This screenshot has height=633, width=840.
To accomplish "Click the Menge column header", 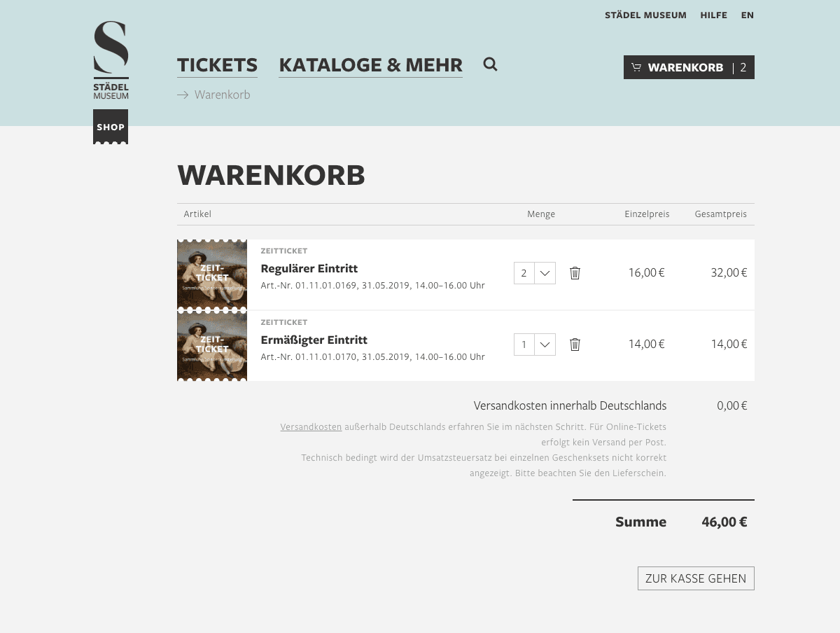I will 541,214.
